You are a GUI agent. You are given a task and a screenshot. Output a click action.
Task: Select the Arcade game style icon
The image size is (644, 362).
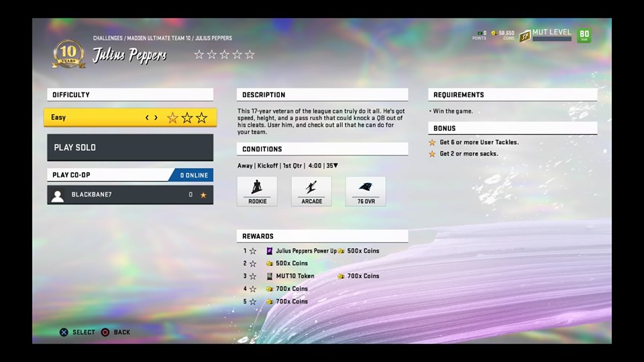311,191
